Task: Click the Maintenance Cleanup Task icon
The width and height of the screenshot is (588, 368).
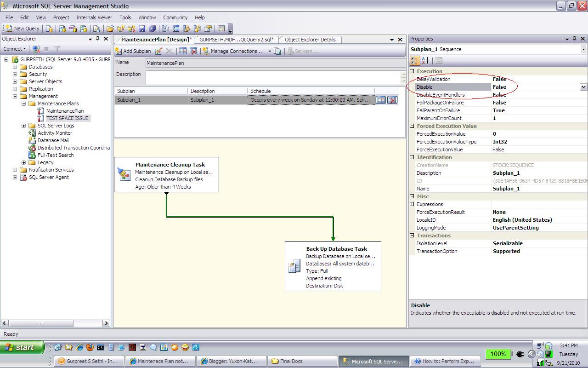Action: (124, 174)
